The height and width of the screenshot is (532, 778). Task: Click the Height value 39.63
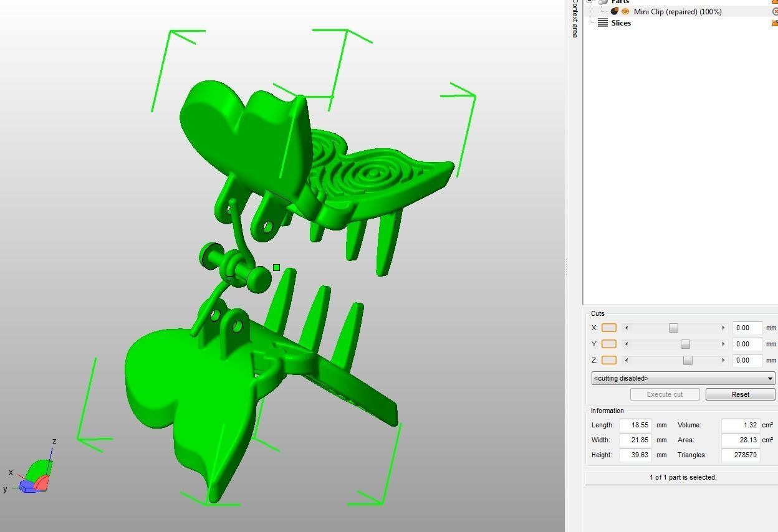coord(635,455)
